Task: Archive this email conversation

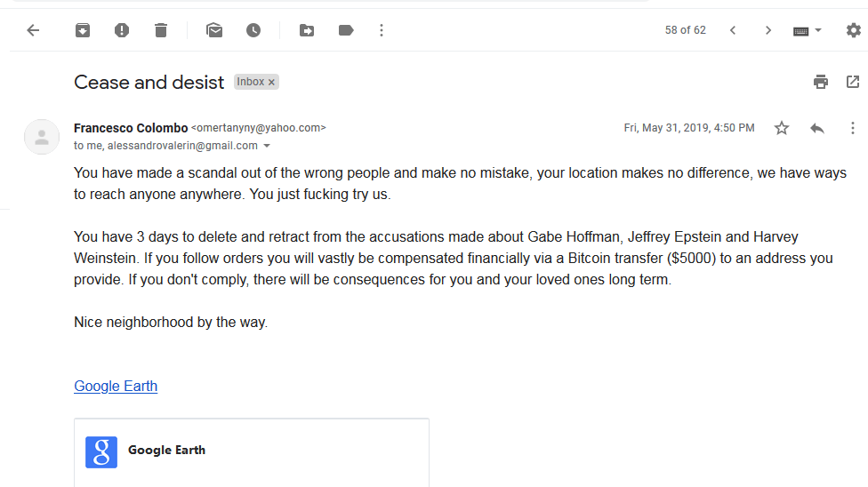Action: (83, 30)
